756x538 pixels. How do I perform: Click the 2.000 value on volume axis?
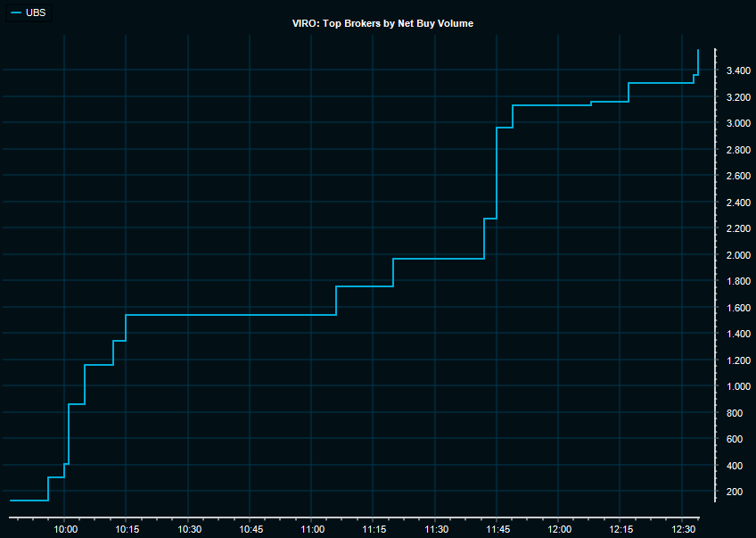(x=736, y=255)
